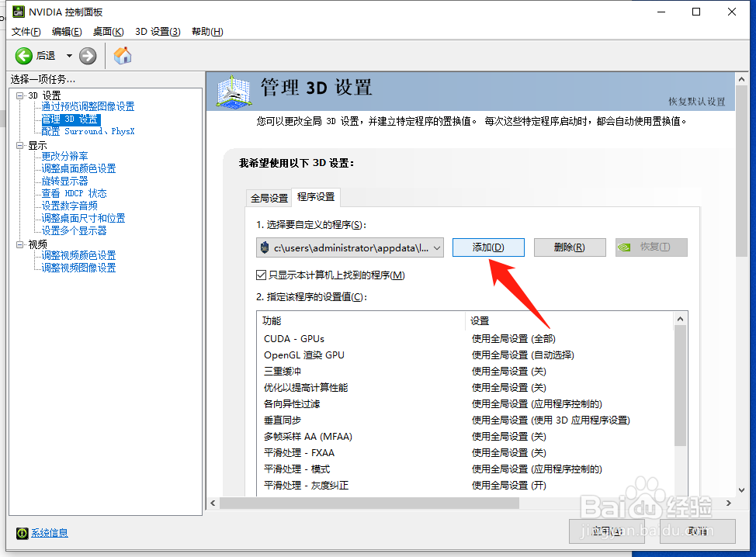
Task: Open 调整桌面颜色设置 task
Action: tap(78, 168)
